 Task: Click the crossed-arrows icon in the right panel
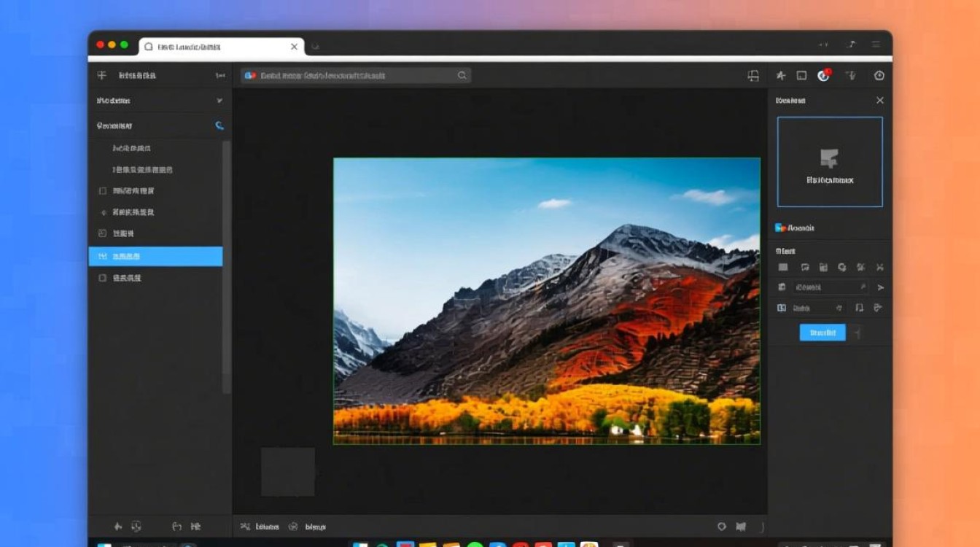tap(879, 268)
